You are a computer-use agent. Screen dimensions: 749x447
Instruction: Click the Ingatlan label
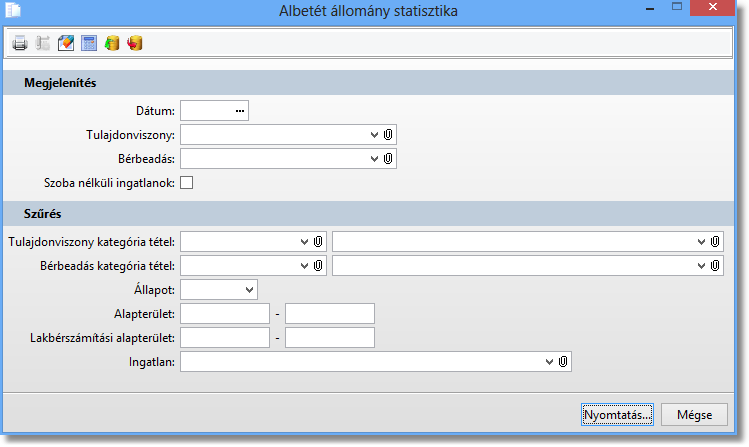(152, 362)
